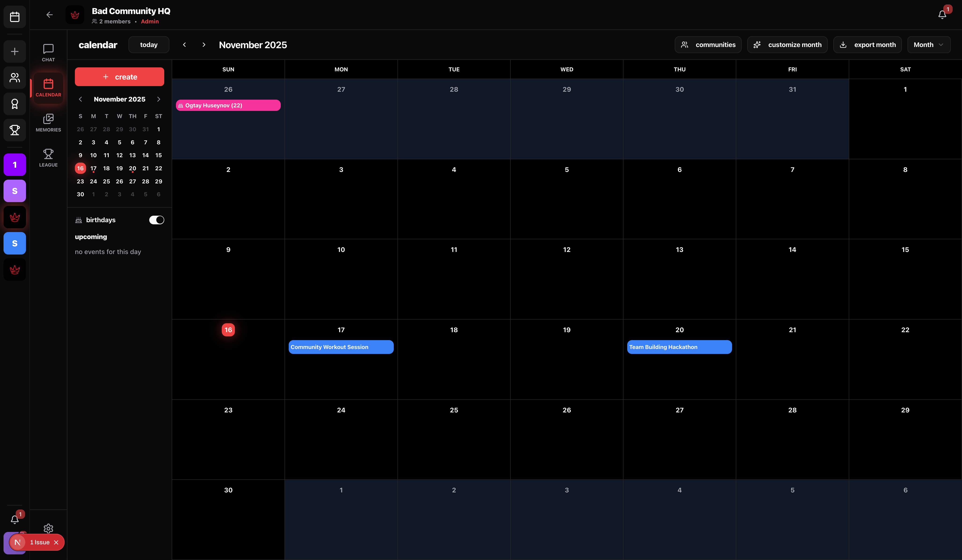Click the members icon in the left rail

coord(15,78)
